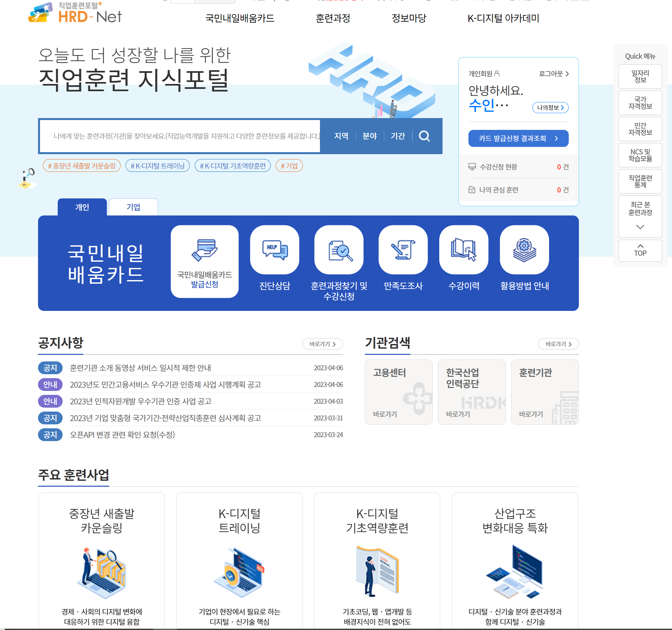Open the 진단상담 HELP icon
Screen dimensions: 672x630
274,250
